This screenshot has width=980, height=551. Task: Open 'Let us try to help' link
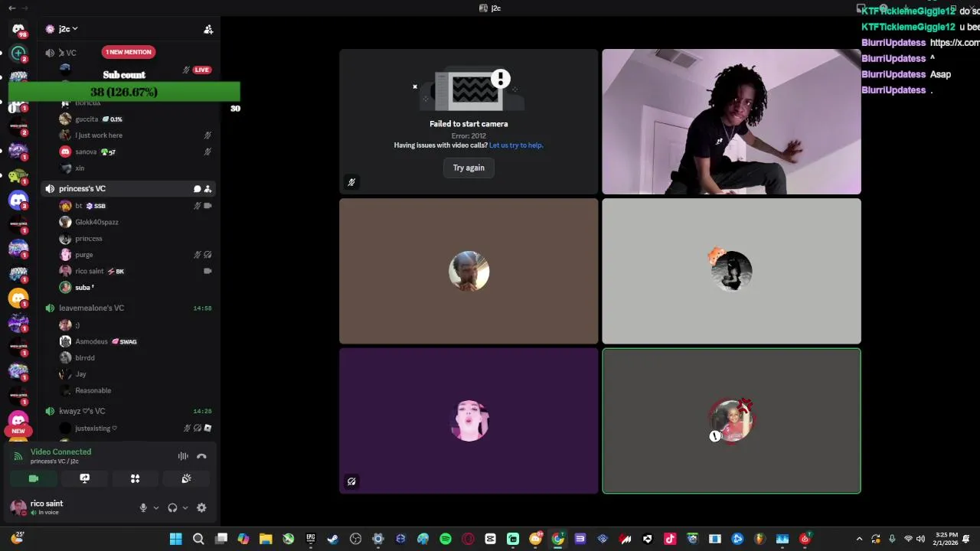pyautogui.click(x=516, y=145)
